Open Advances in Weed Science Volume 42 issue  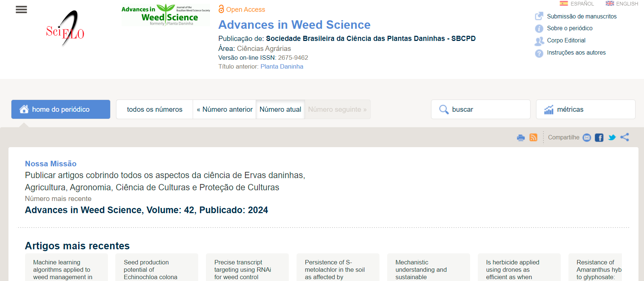[146, 210]
